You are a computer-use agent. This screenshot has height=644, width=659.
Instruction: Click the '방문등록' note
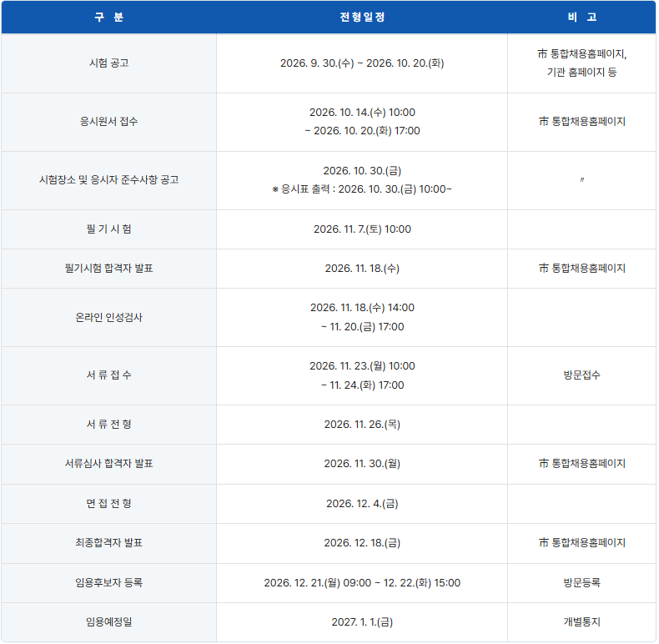pyautogui.click(x=581, y=582)
